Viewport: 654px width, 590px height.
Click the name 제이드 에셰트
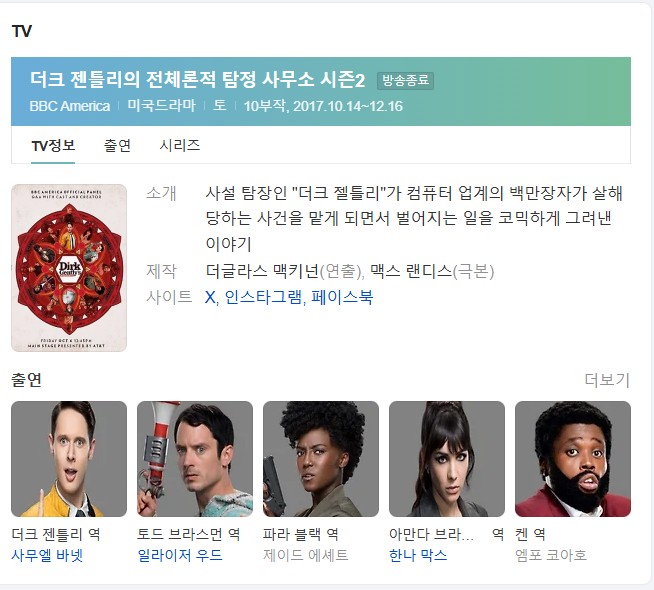pyautogui.click(x=306, y=555)
